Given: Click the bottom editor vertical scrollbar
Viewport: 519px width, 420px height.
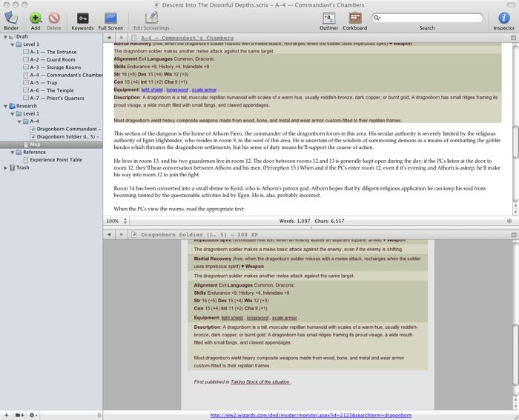Looking at the screenshot, I should 515,355.
